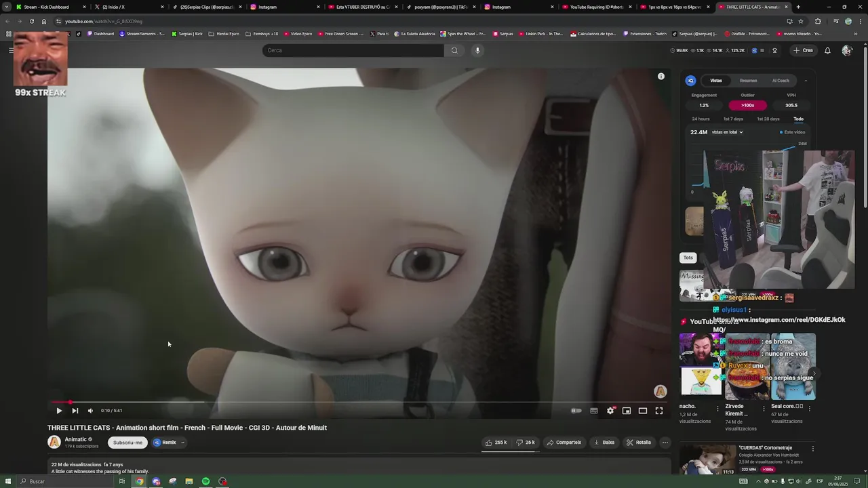Click the >100x Outlier badge
Viewport: 868px width, 488px height.
[747, 105]
